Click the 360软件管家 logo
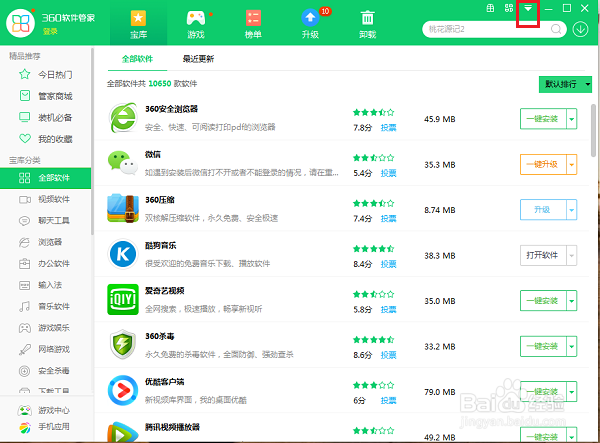This screenshot has width=600, height=443. (21, 23)
